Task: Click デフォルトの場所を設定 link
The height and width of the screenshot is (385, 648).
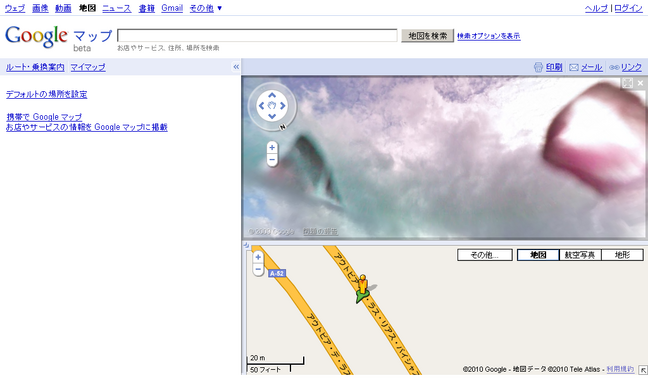Action: (46, 94)
